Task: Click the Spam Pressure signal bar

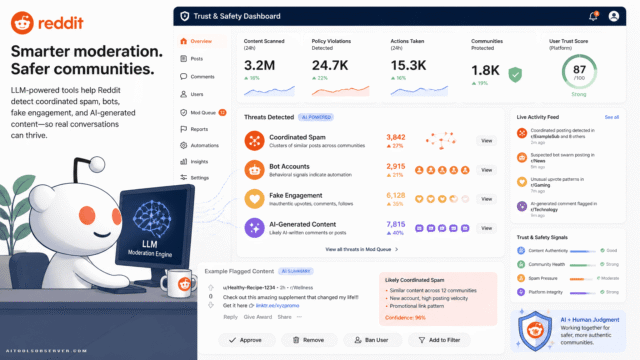Action: pos(581,279)
